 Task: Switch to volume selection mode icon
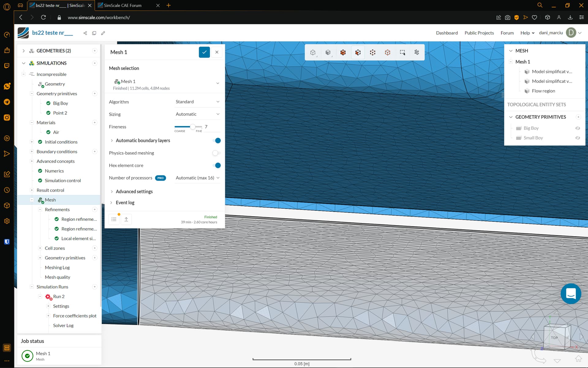(343, 52)
